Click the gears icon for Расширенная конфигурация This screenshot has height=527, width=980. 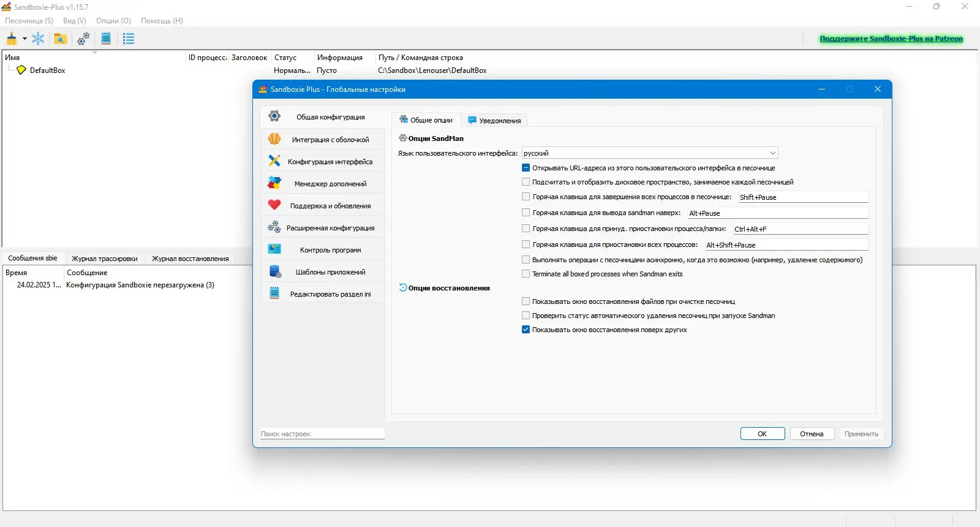coord(274,227)
